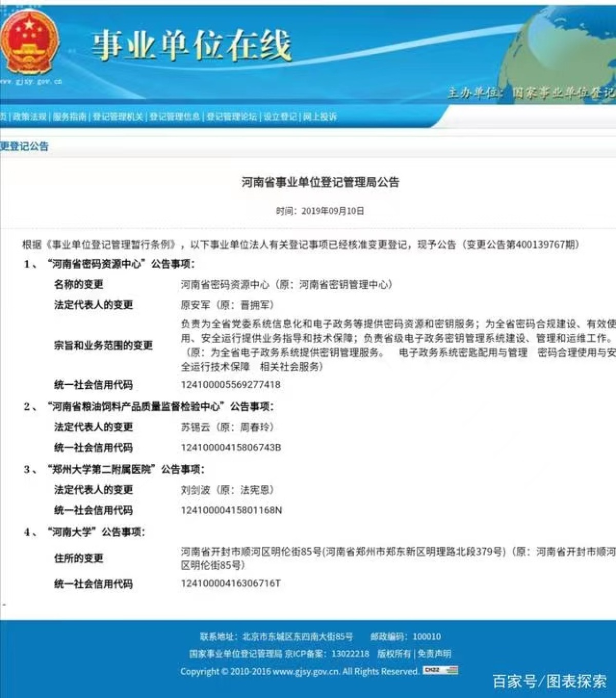Click the 宗旨和业务范围的变更 label

click(x=103, y=345)
